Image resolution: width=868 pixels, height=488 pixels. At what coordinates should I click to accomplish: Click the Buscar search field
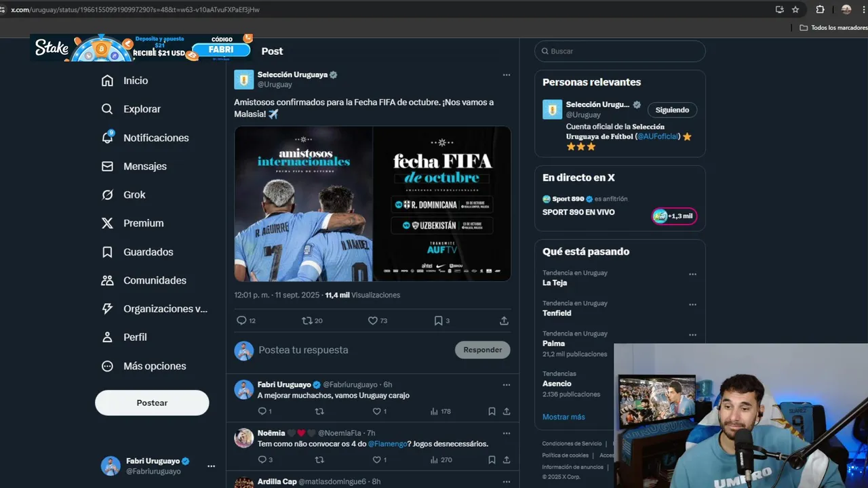(x=620, y=51)
